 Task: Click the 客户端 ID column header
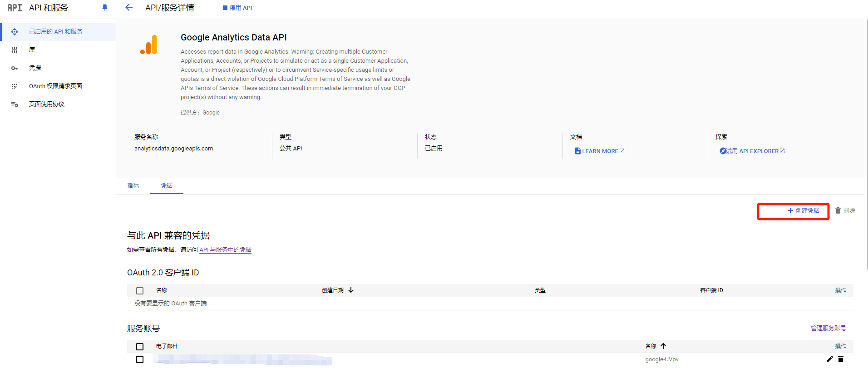tap(711, 290)
